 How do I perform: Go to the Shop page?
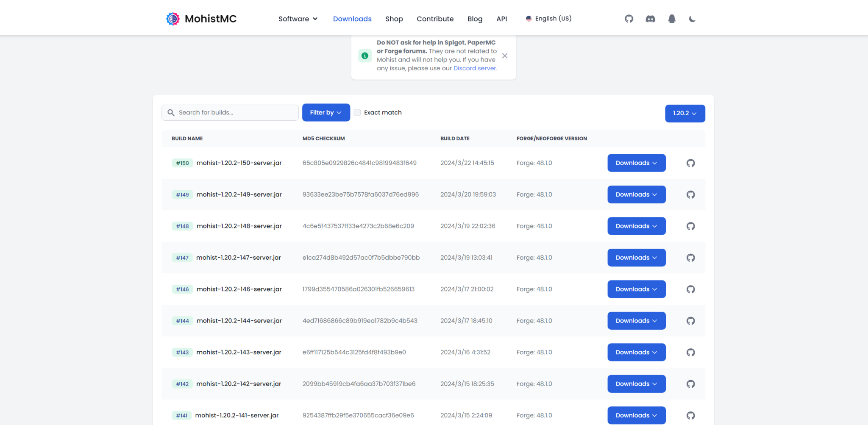[394, 19]
